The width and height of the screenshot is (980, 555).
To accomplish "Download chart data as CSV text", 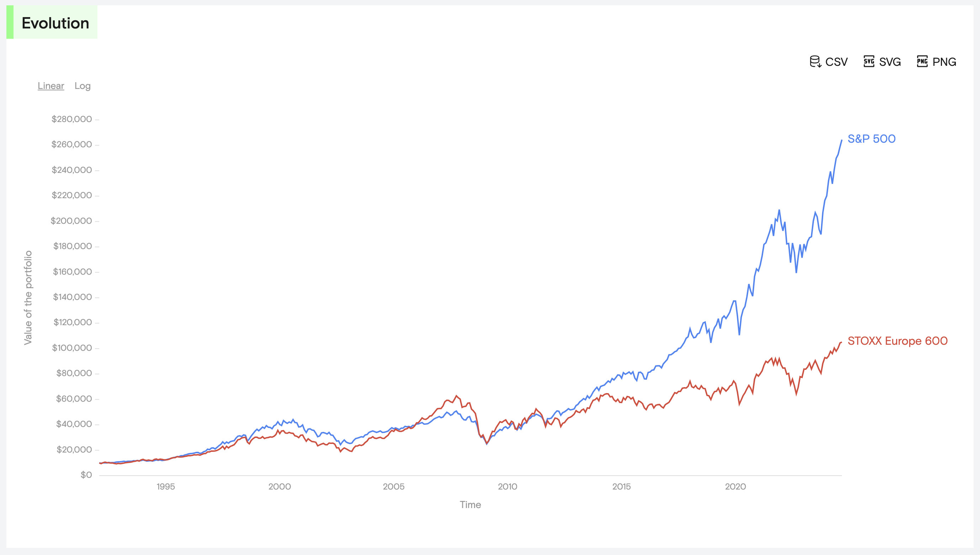I will pyautogui.click(x=836, y=62).
